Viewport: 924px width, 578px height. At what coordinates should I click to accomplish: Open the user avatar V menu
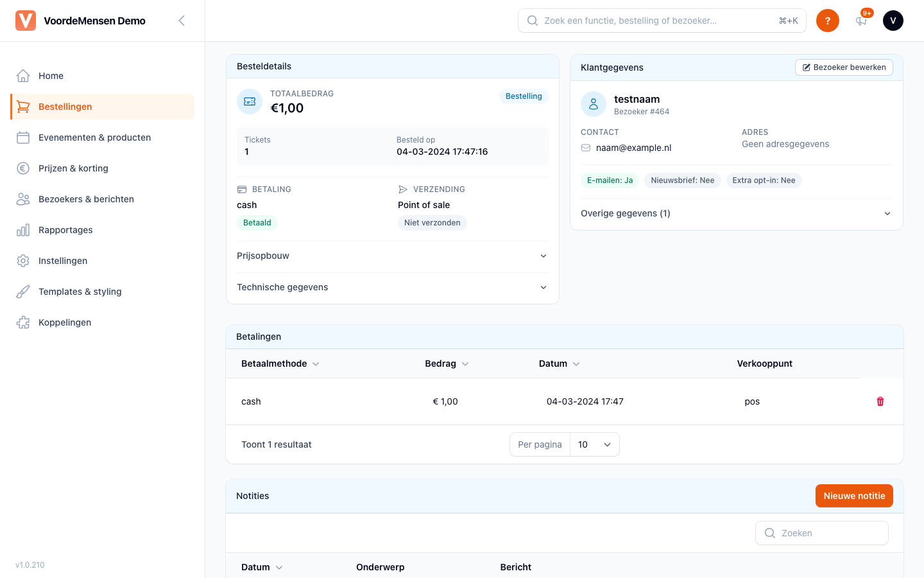click(893, 21)
